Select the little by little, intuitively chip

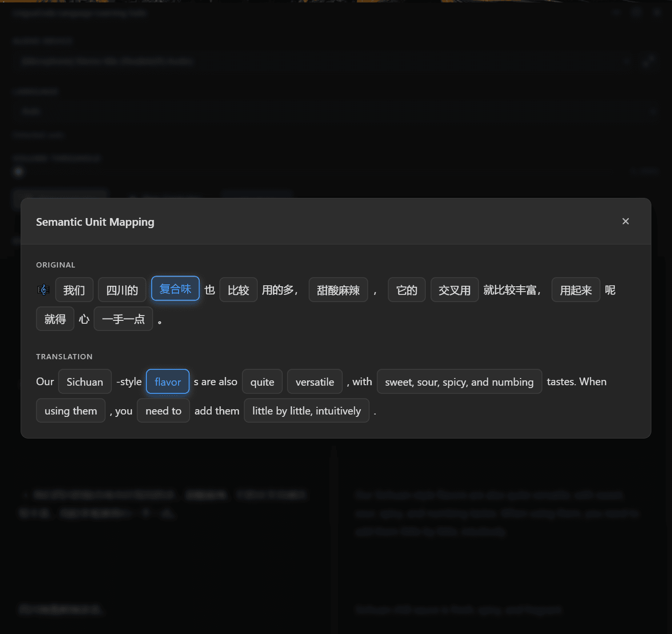(x=306, y=411)
